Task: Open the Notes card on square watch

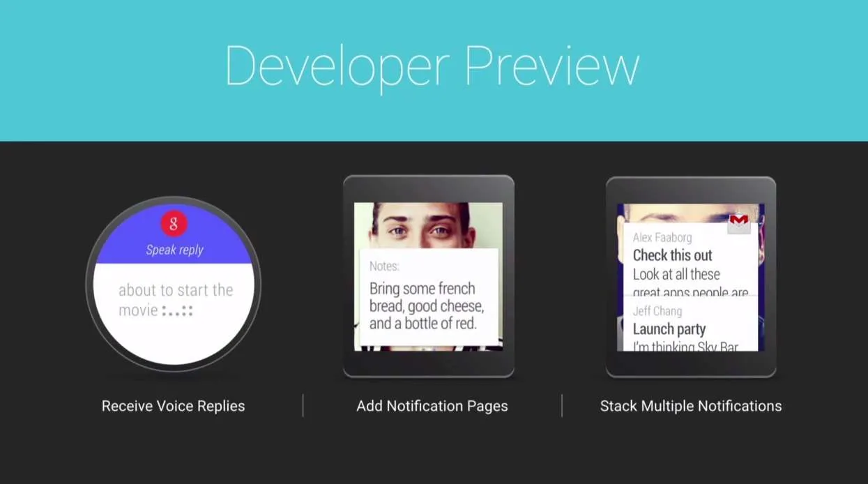Action: 429,297
